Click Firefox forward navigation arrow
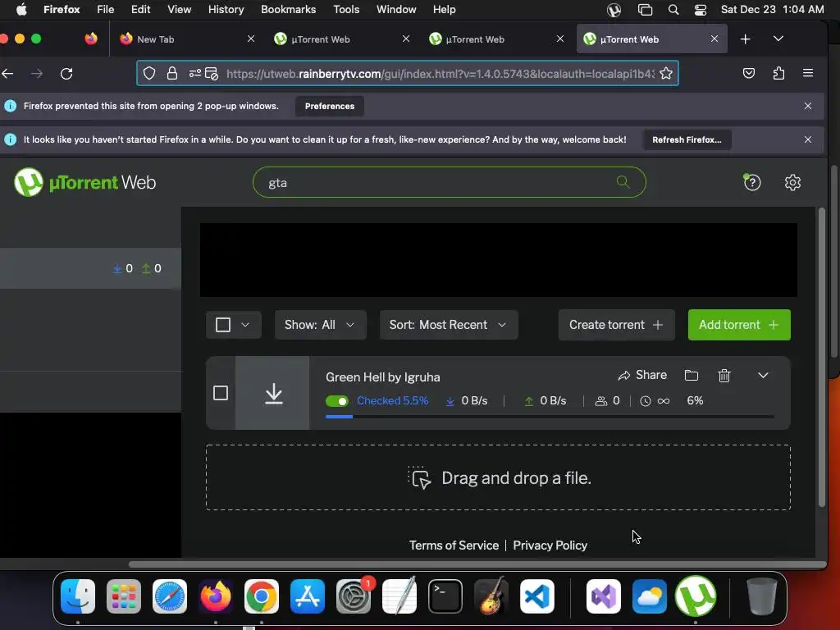This screenshot has width=840, height=630. [x=37, y=73]
